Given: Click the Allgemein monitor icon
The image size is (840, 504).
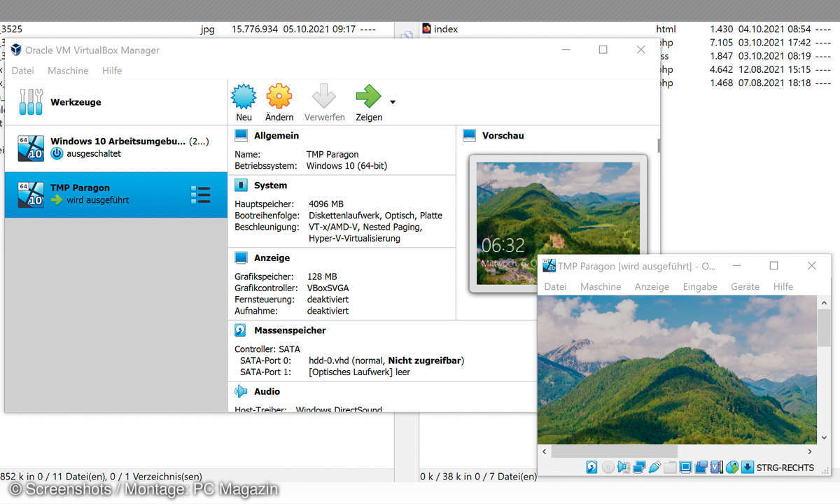Looking at the screenshot, I should (241, 135).
